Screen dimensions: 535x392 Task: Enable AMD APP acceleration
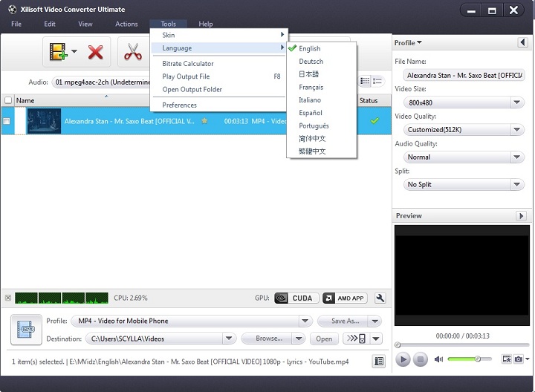coord(345,298)
